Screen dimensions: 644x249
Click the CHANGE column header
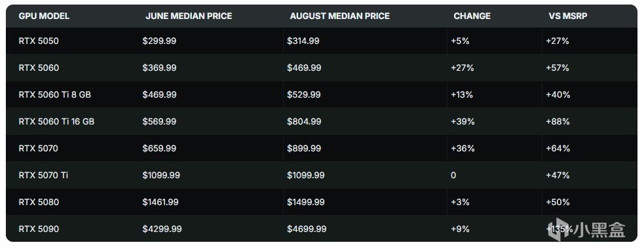coord(472,16)
